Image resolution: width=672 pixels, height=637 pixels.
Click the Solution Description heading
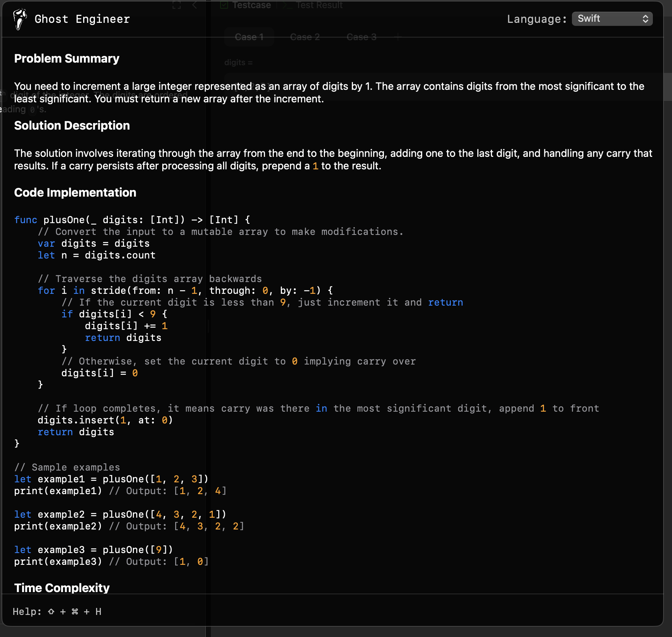72,126
